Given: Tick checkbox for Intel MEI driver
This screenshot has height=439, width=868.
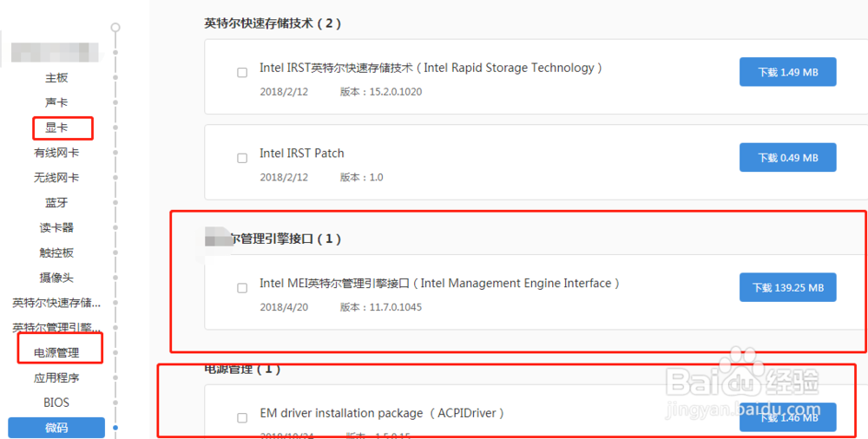Looking at the screenshot, I should tap(242, 288).
